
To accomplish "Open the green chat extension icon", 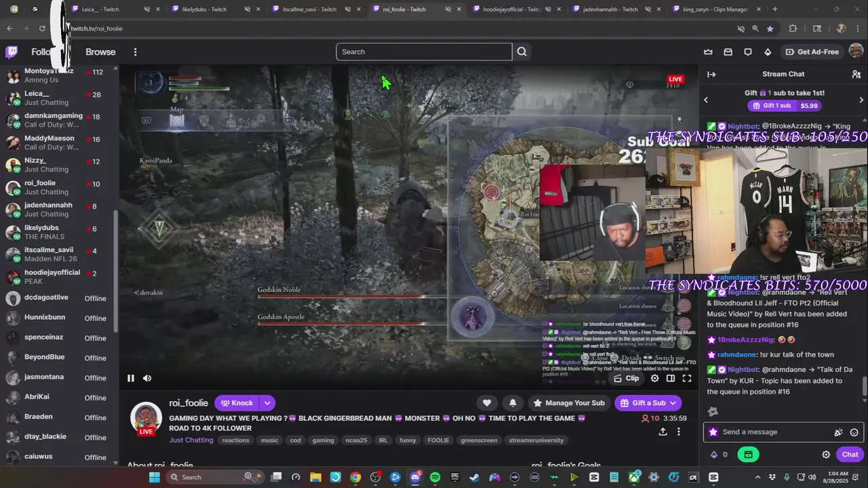I will (748, 455).
